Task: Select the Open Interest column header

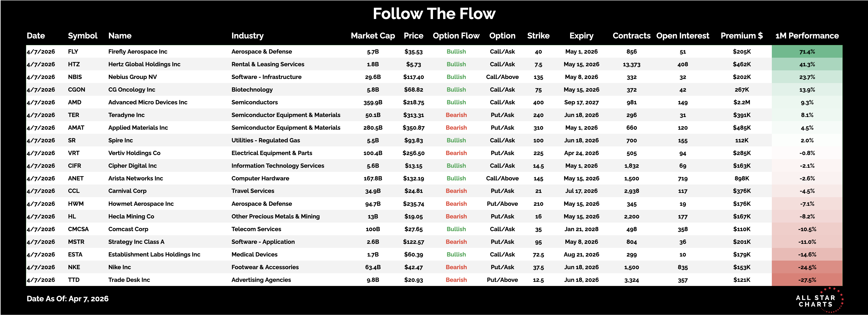Action: point(682,36)
